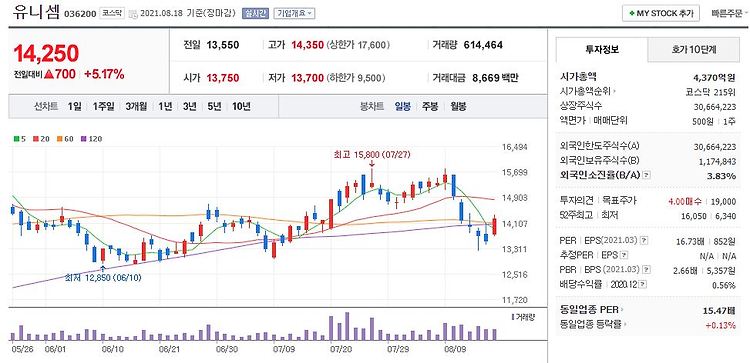750x363 pixels.
Task: Switch to the 투자정보 tab
Action: pyautogui.click(x=602, y=49)
